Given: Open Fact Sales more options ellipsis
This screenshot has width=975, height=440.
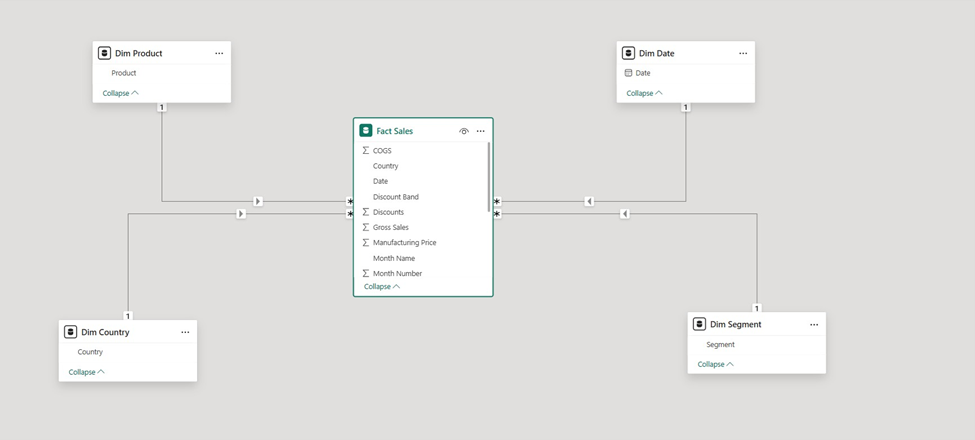Looking at the screenshot, I should 480,131.
